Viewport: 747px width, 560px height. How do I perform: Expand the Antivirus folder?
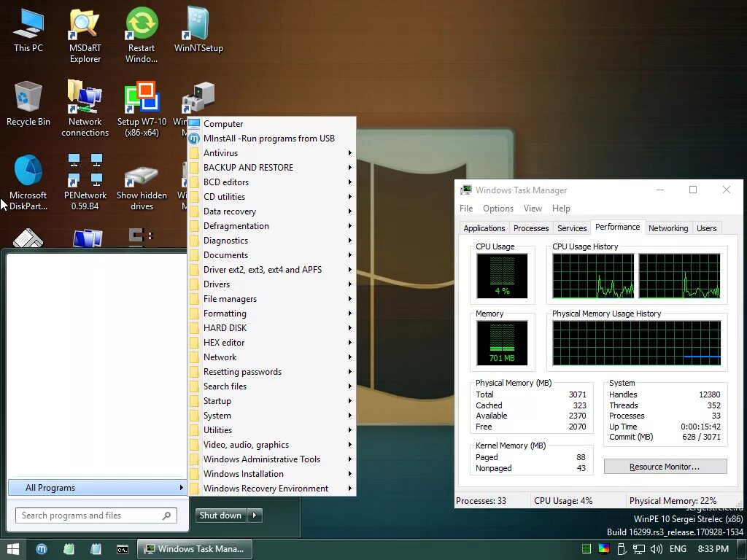pyautogui.click(x=271, y=153)
